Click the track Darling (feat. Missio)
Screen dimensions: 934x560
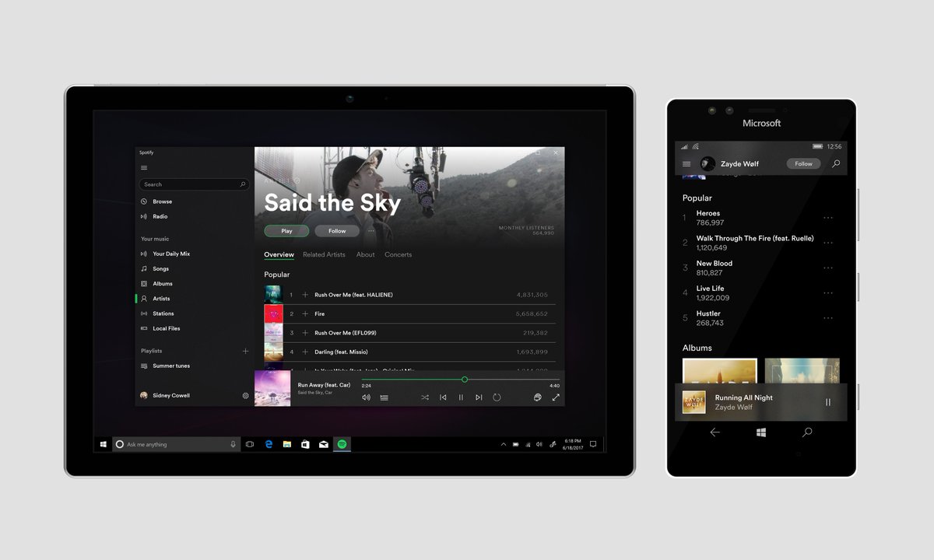pyautogui.click(x=341, y=352)
